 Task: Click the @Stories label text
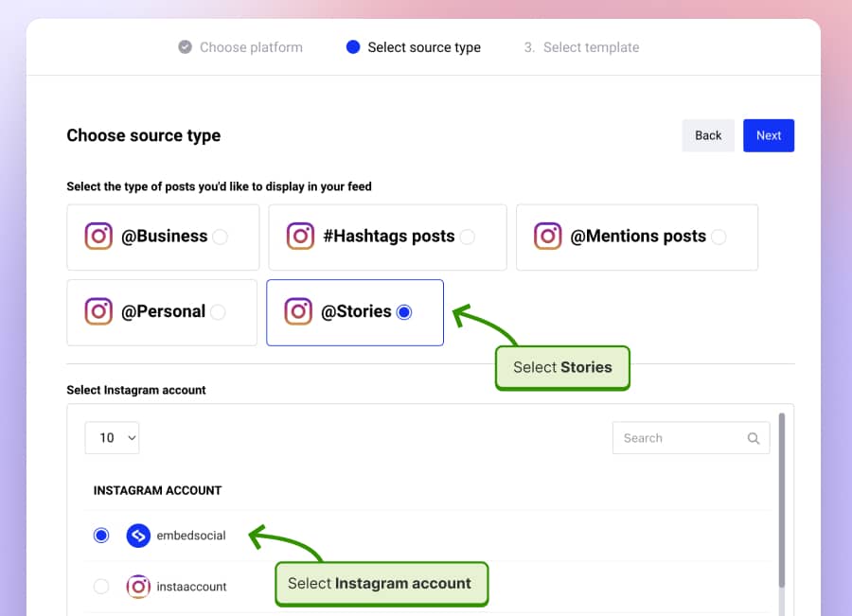pos(356,311)
